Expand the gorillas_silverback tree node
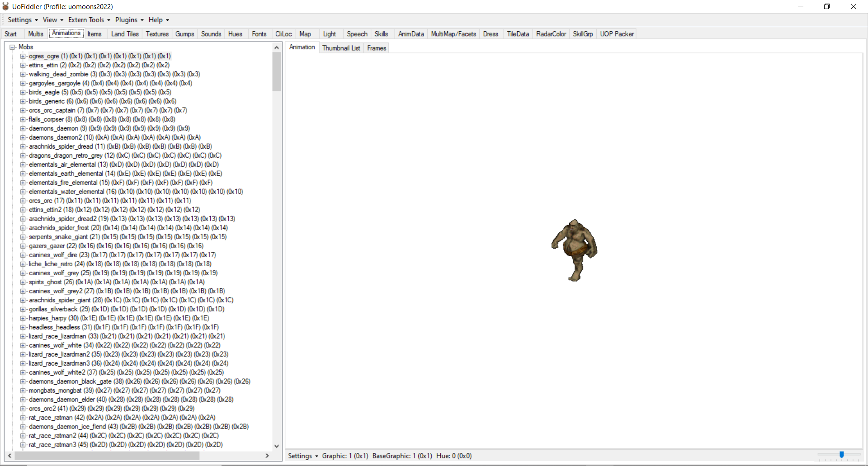 point(23,309)
